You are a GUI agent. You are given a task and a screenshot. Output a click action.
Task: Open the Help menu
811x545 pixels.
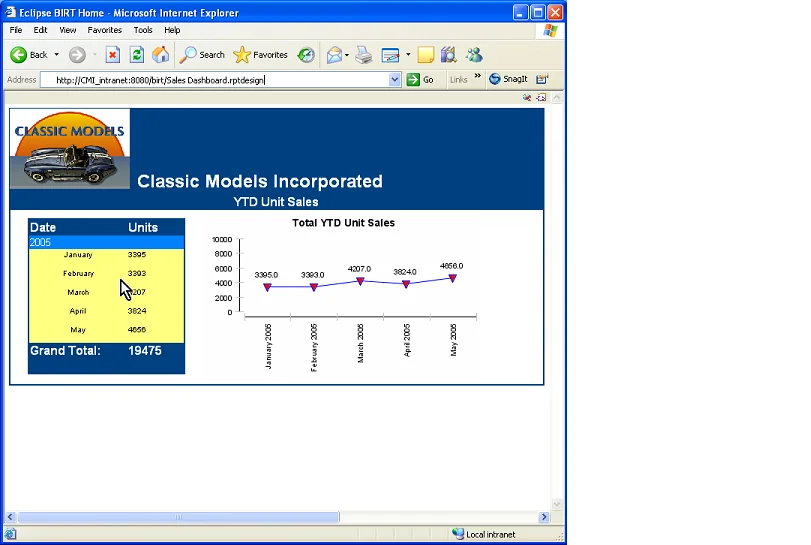(172, 30)
